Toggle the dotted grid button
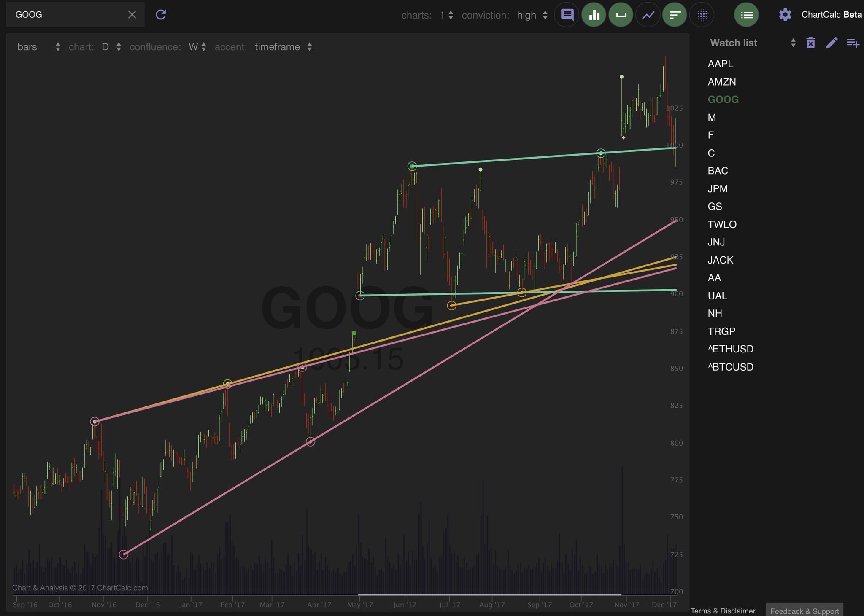Image resolution: width=864 pixels, height=616 pixels. pyautogui.click(x=702, y=15)
